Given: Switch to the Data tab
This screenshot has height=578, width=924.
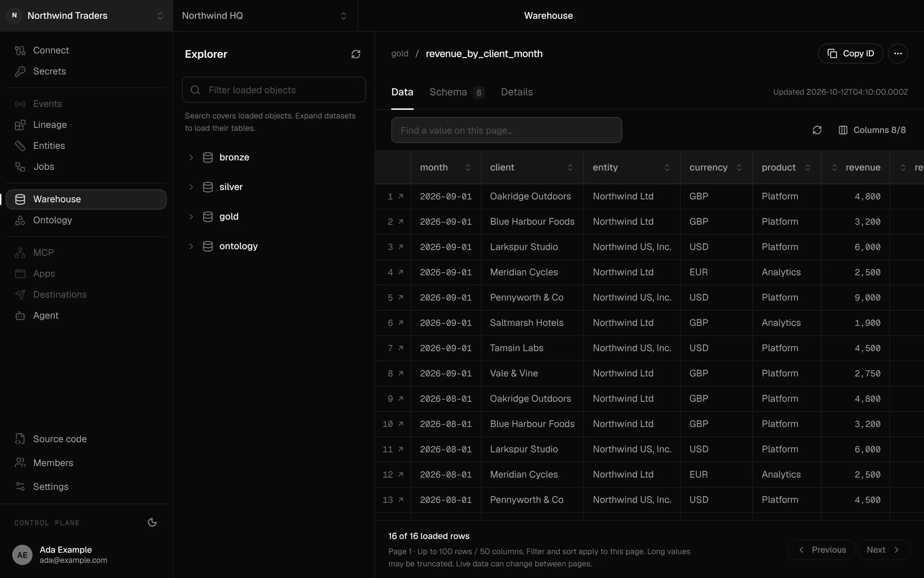Looking at the screenshot, I should (402, 92).
